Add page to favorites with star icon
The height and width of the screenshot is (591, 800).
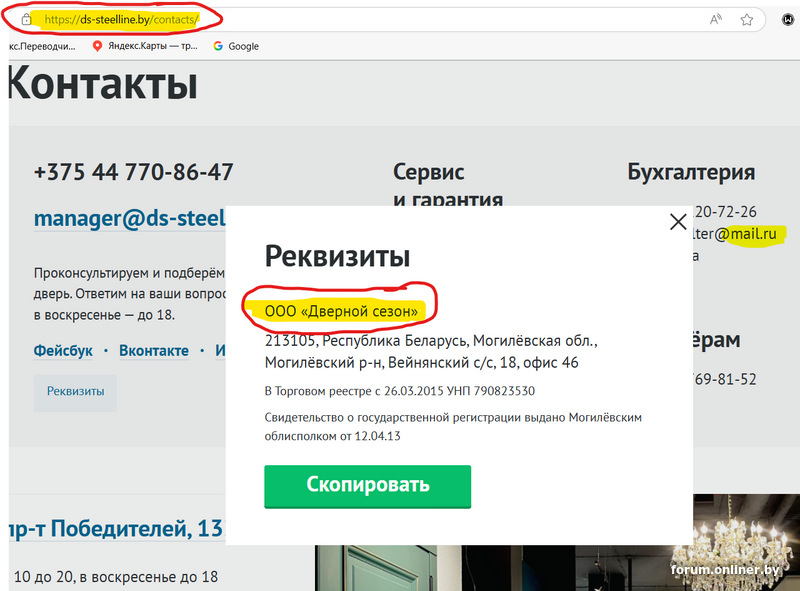[746, 19]
